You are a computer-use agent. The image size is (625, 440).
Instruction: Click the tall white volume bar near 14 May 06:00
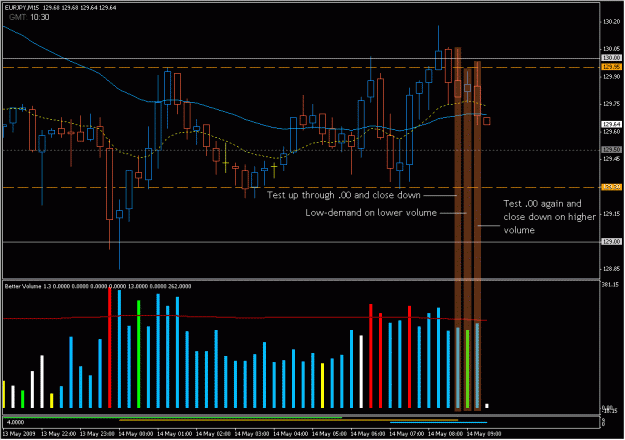(361, 371)
